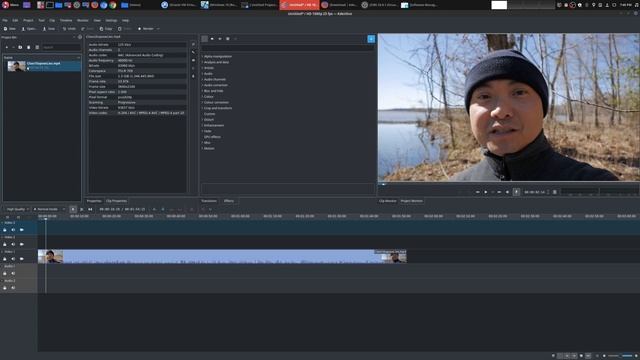
Task: Click the Project Bin search field
Action: (x=61, y=47)
